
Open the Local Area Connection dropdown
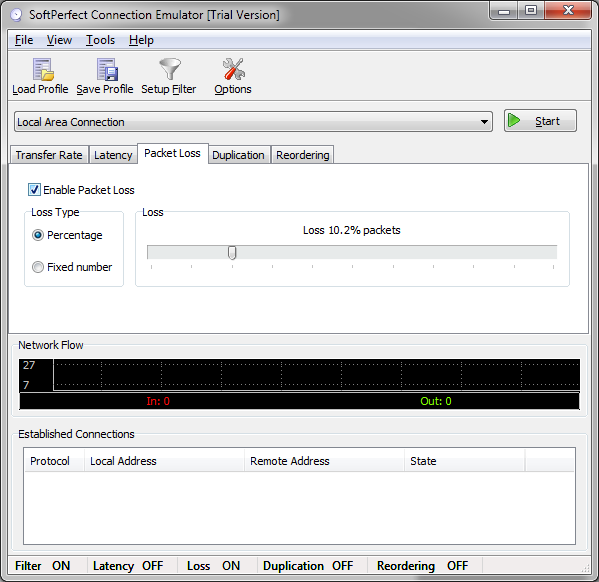(x=253, y=122)
